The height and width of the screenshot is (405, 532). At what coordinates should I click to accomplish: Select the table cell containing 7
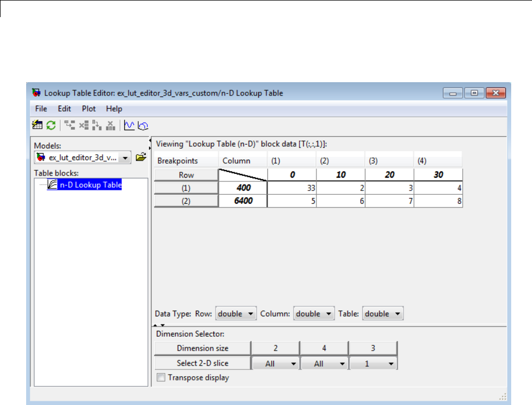(390, 201)
